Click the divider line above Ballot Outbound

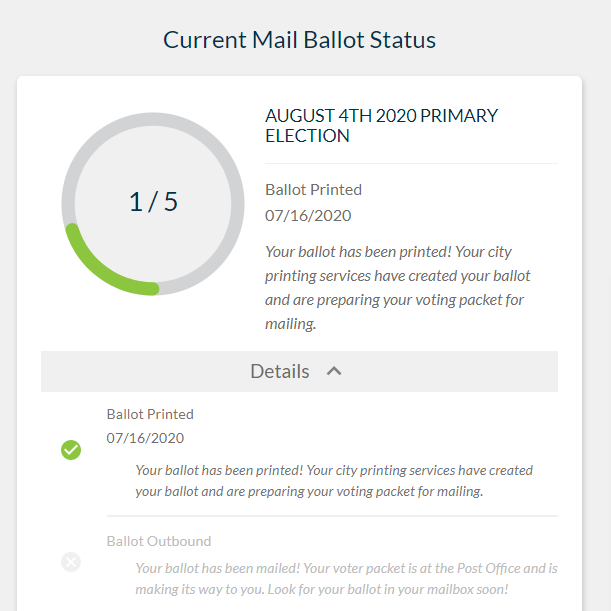[x=331, y=516]
